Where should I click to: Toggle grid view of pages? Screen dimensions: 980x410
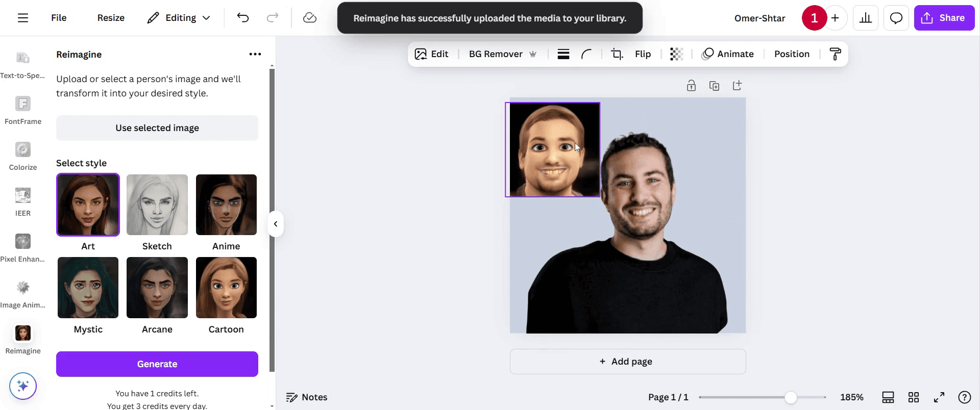click(x=914, y=397)
